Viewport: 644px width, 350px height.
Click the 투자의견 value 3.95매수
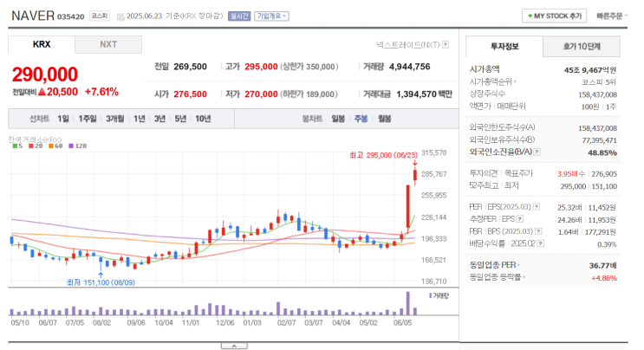pos(571,174)
